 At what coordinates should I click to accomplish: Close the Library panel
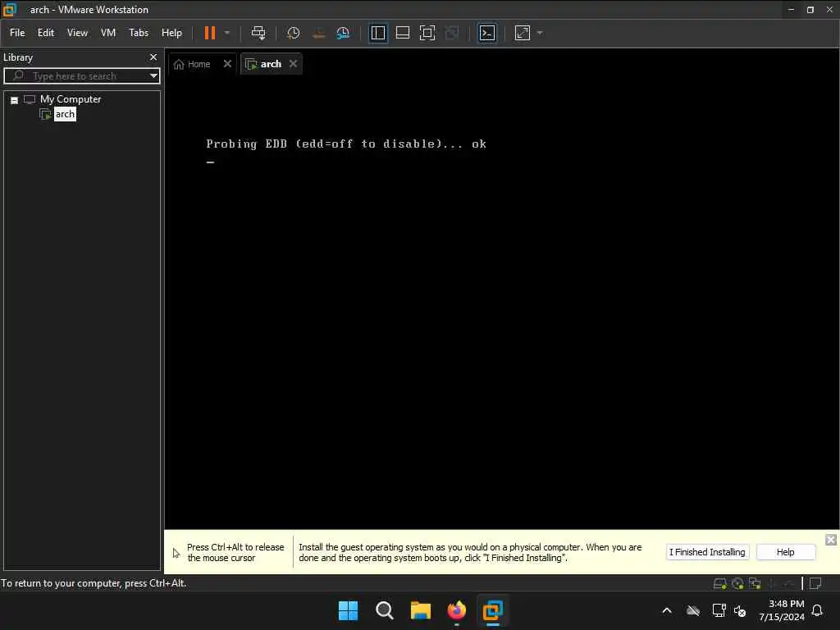[153, 57]
